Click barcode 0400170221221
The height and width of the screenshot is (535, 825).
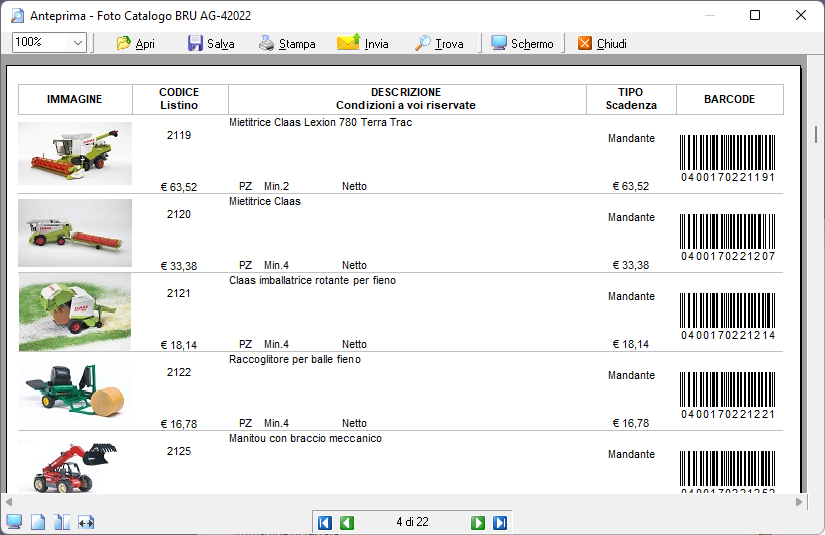click(x=728, y=395)
